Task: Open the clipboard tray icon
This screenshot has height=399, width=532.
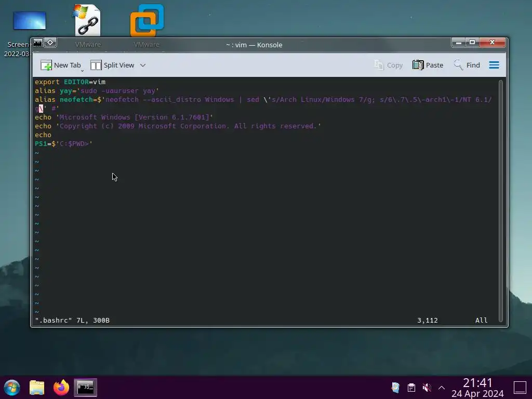Action: 411,388
